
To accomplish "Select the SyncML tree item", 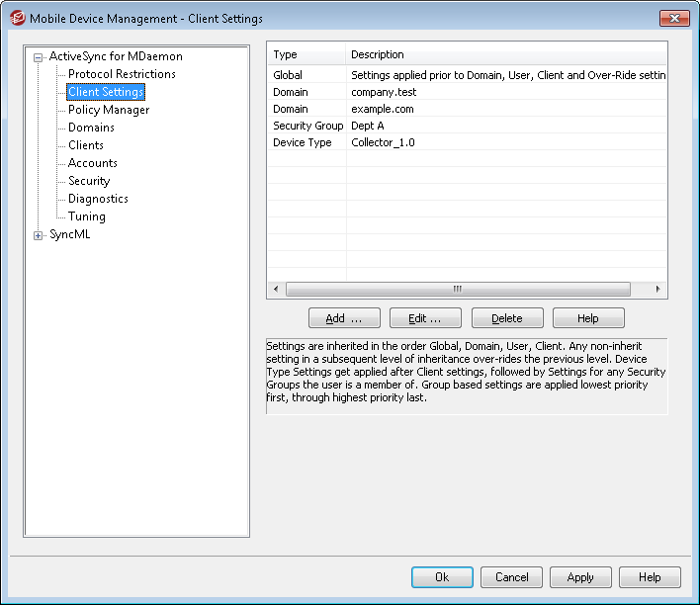I will click(69, 235).
